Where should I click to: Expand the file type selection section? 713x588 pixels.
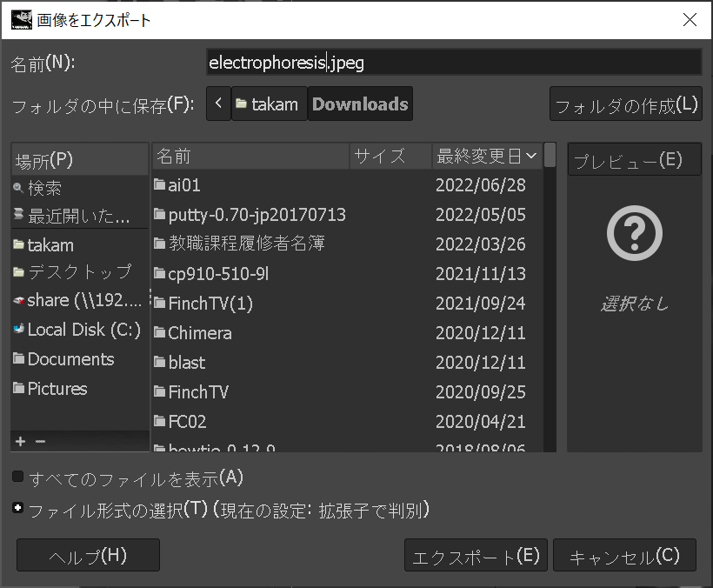coord(18,508)
